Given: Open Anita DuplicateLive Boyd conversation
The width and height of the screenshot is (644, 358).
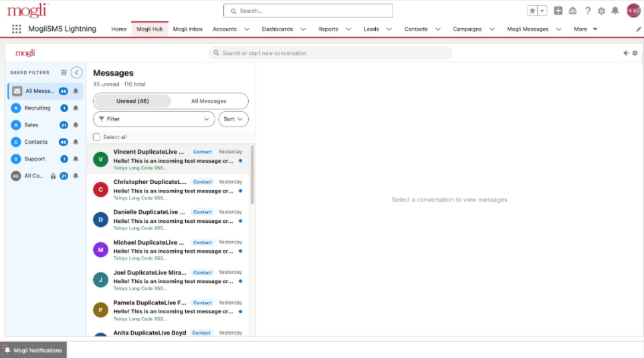Looking at the screenshot, I should [x=169, y=332].
